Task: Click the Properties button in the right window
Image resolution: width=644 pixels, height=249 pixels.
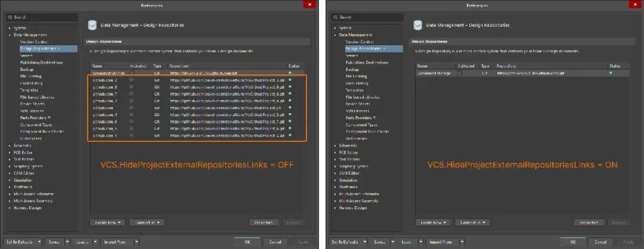Action: click(x=589, y=222)
